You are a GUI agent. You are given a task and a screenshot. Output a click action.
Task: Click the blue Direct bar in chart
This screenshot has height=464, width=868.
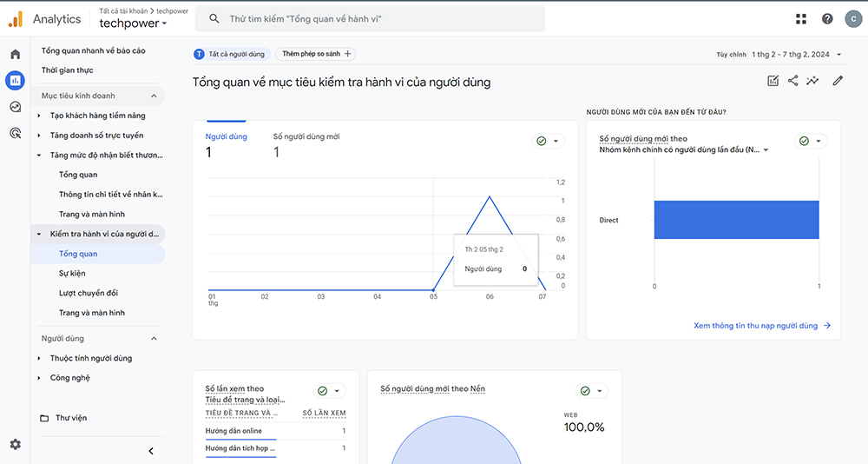(736, 220)
